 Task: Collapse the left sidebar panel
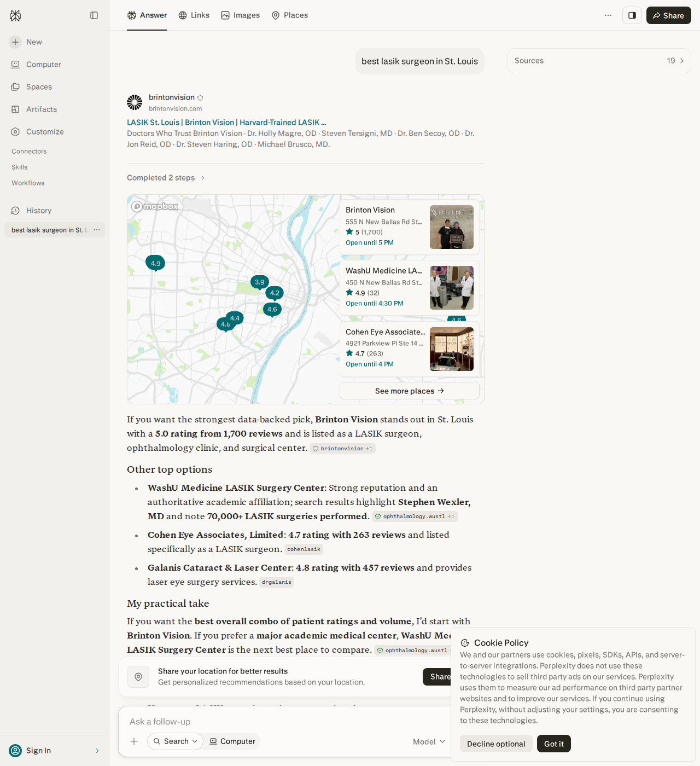tap(94, 15)
